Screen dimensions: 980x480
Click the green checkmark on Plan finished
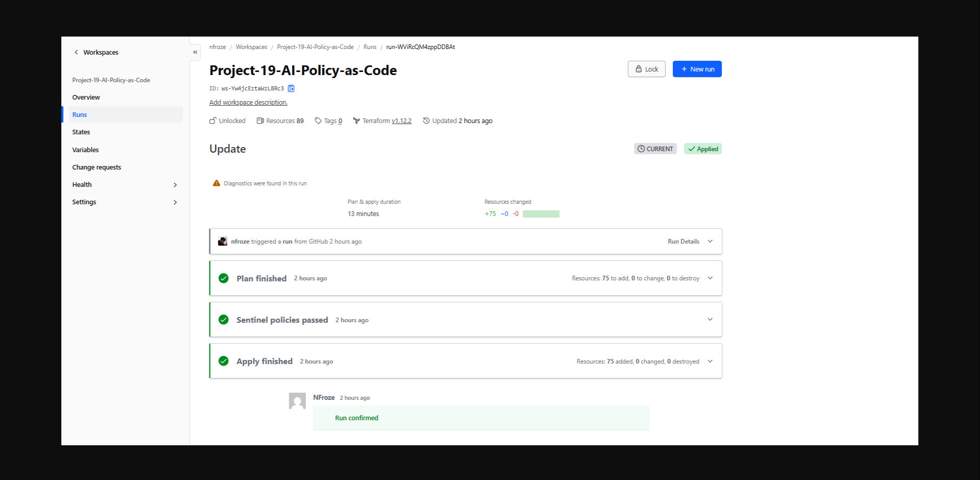click(223, 278)
